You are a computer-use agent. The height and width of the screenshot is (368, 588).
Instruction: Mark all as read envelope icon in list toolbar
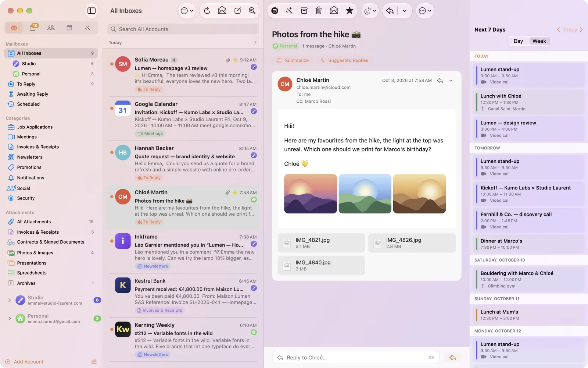[x=222, y=11]
